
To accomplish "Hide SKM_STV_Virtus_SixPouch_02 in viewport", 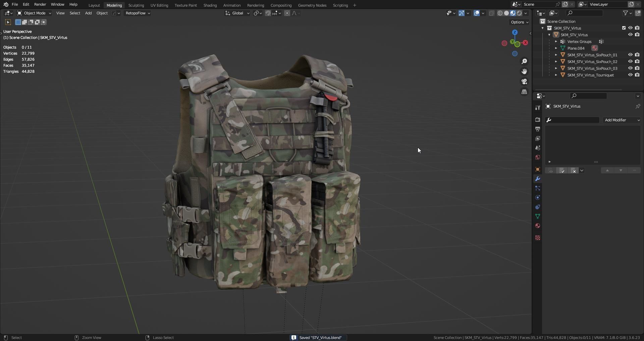I will click(630, 61).
